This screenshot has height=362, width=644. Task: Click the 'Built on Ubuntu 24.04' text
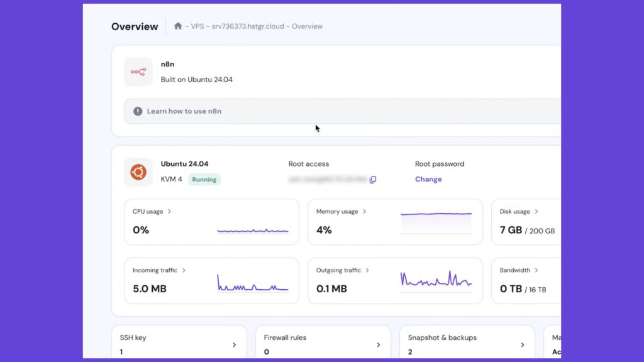click(197, 80)
